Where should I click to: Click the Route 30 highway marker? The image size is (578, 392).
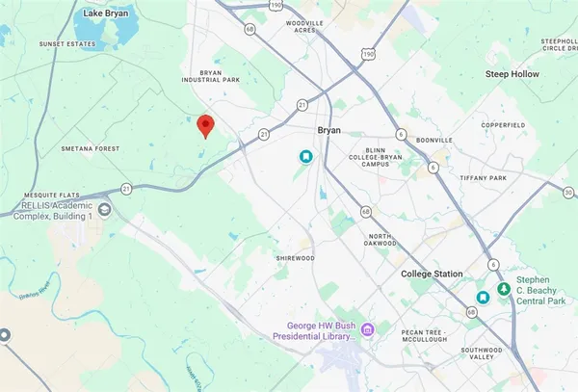point(568,193)
